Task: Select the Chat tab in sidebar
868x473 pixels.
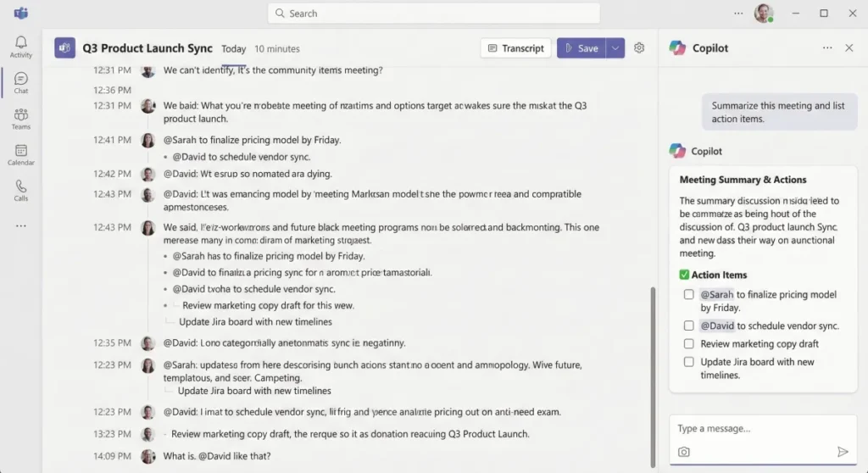Action: click(21, 83)
